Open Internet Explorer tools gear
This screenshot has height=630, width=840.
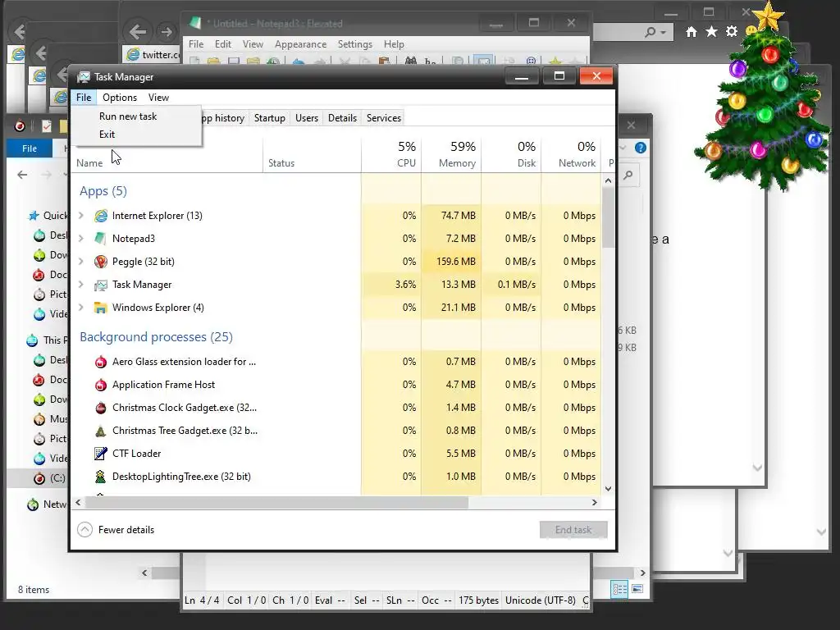pyautogui.click(x=732, y=32)
